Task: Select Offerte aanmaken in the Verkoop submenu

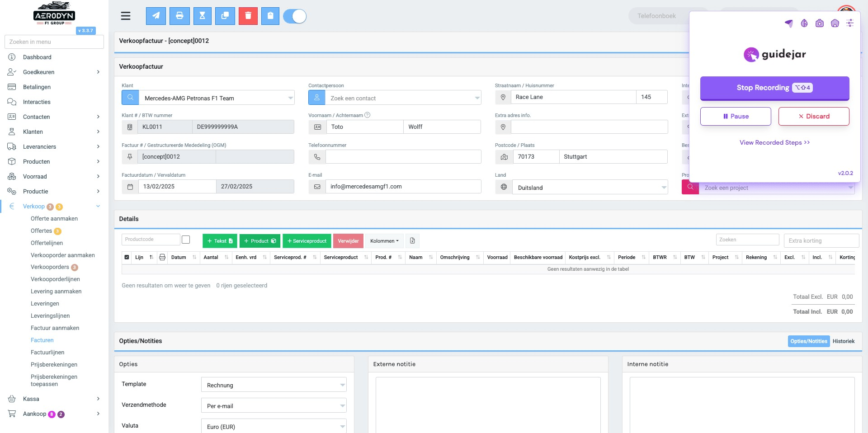Action: coord(54,218)
